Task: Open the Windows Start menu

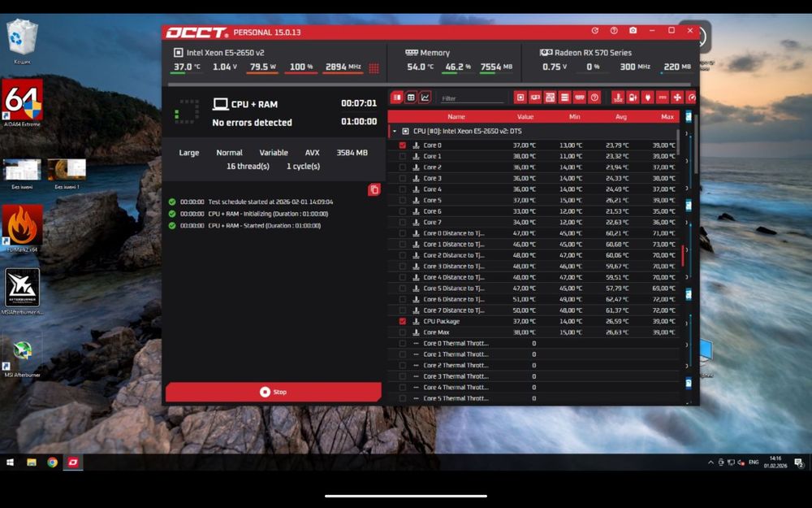Action: pyautogui.click(x=10, y=462)
